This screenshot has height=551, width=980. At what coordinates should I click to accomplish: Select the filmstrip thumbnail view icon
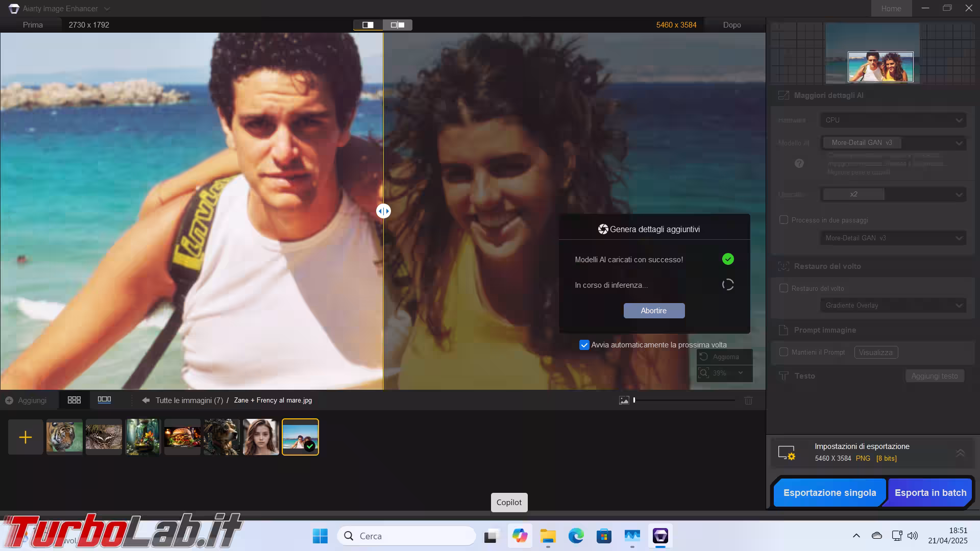[x=104, y=400]
